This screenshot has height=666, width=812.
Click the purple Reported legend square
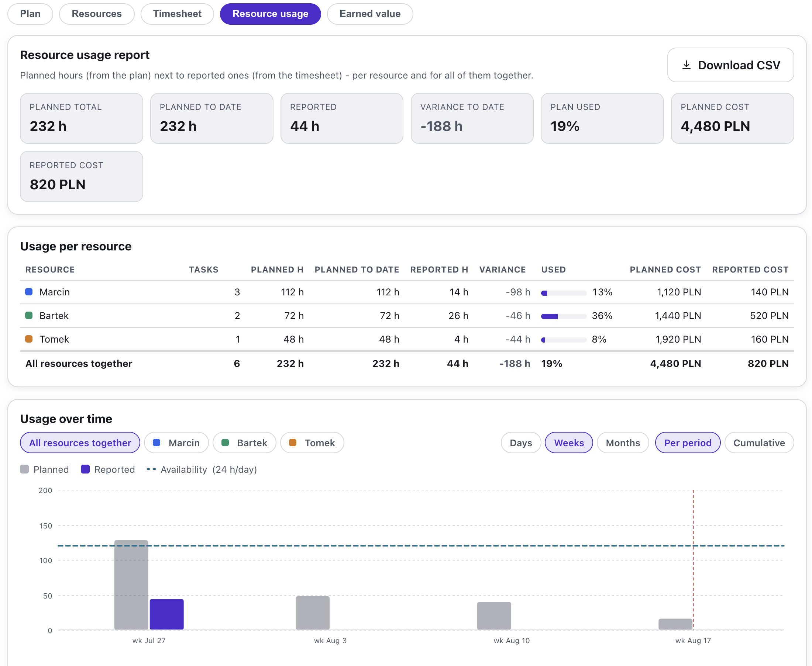click(85, 469)
